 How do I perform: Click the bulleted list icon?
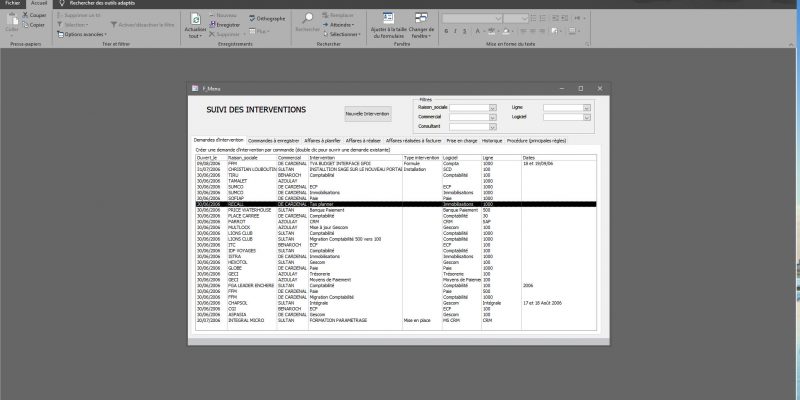(x=534, y=18)
